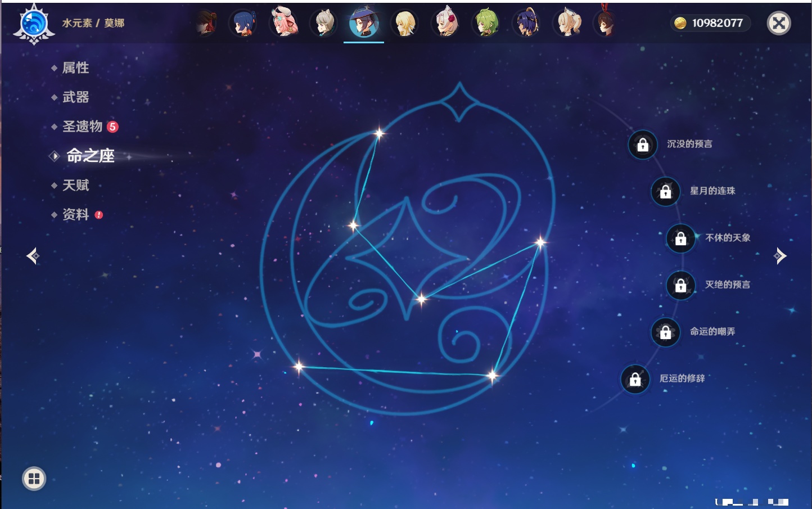Select the topmost star of Mona's constellation
Screen dimensions: 812x509
[379, 133]
